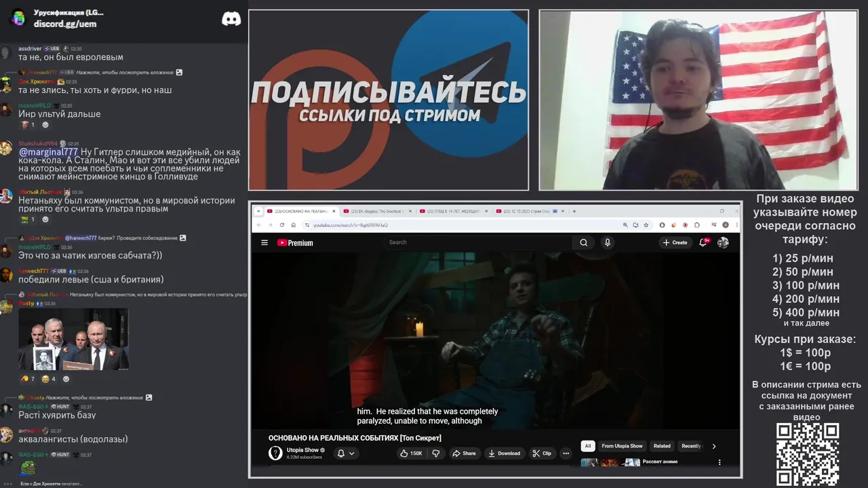Open the Putin photo attachment in chat
This screenshot has height=488, width=868.
[x=73, y=340]
